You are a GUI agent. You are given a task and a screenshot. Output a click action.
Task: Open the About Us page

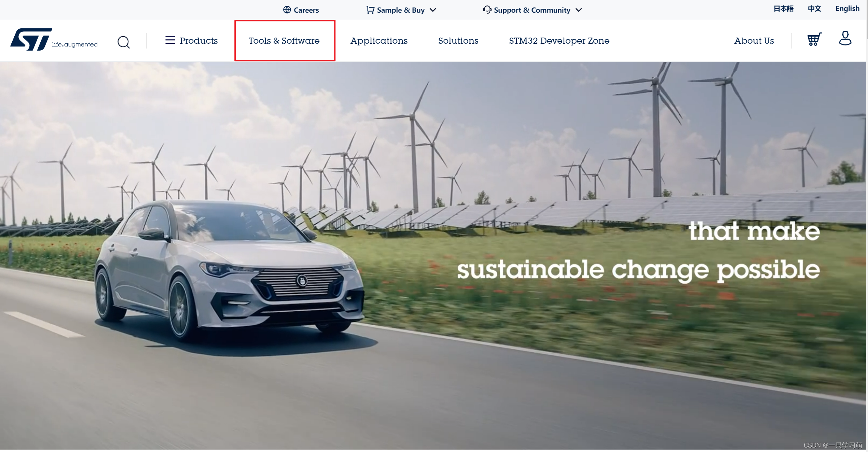tap(754, 41)
